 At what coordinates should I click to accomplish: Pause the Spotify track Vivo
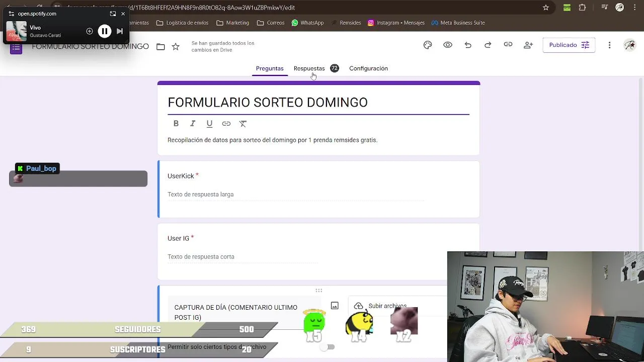point(104,31)
